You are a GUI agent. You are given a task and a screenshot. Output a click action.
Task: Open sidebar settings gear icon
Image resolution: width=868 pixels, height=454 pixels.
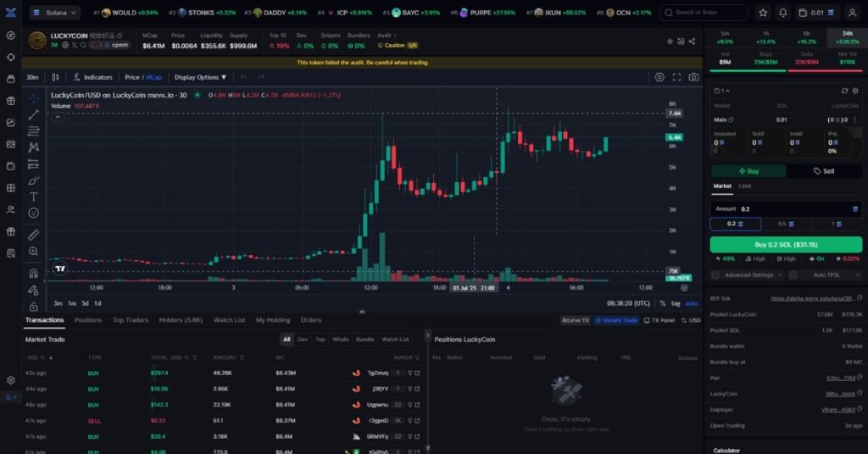[10, 380]
